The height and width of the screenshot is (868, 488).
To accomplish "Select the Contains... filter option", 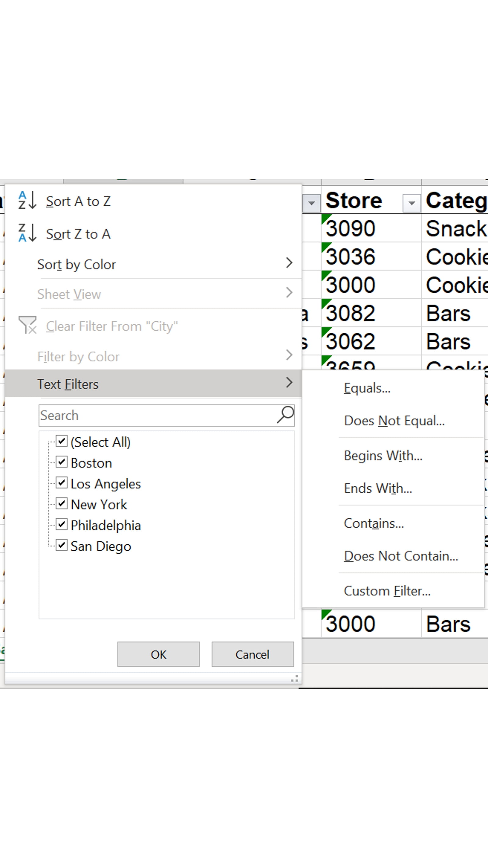I will point(374,523).
